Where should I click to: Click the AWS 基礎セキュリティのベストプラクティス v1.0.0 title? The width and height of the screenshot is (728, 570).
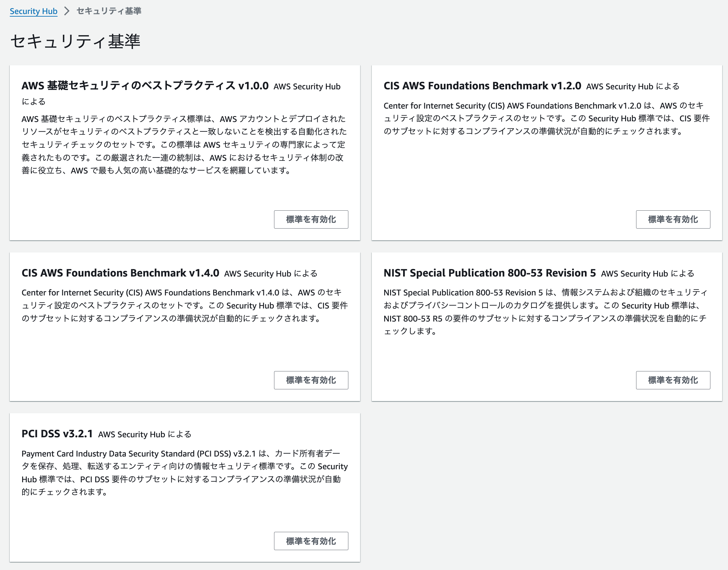[x=145, y=86]
